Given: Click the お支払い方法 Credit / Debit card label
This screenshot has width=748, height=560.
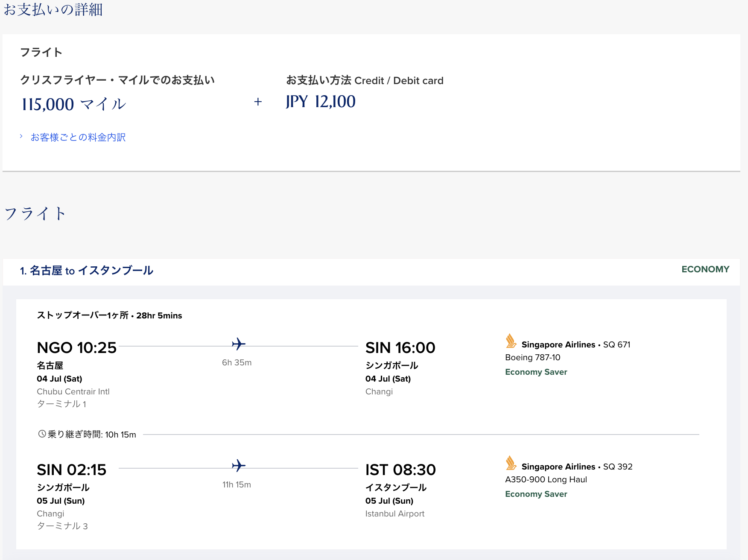Looking at the screenshot, I should [365, 80].
